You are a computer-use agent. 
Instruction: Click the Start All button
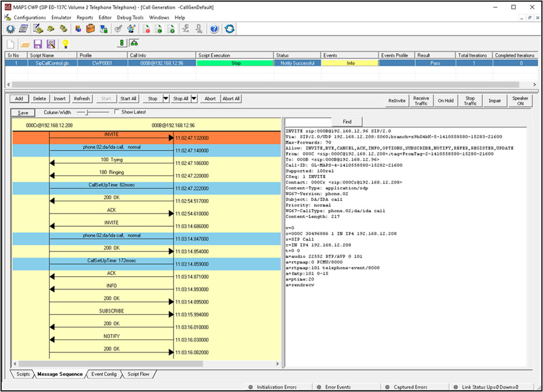pos(128,99)
